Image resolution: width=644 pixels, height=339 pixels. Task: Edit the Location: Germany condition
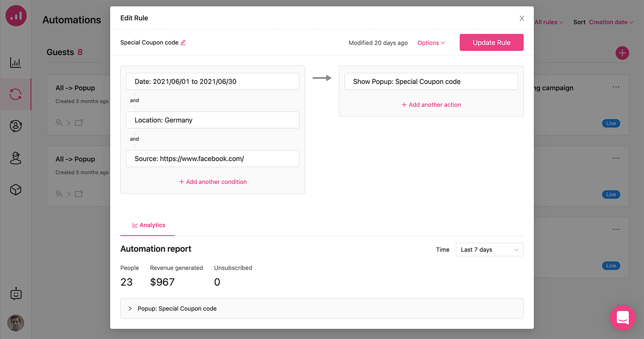click(x=212, y=120)
